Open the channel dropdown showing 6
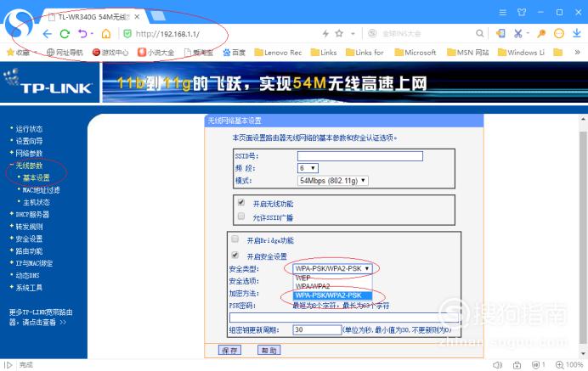Screen dimensions: 588x371 (308, 168)
